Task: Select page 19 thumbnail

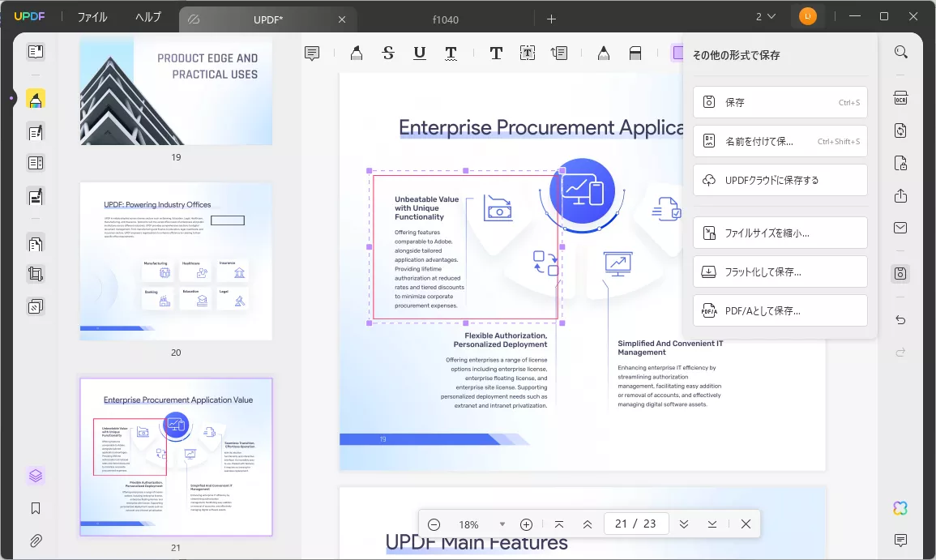Action: click(x=176, y=91)
